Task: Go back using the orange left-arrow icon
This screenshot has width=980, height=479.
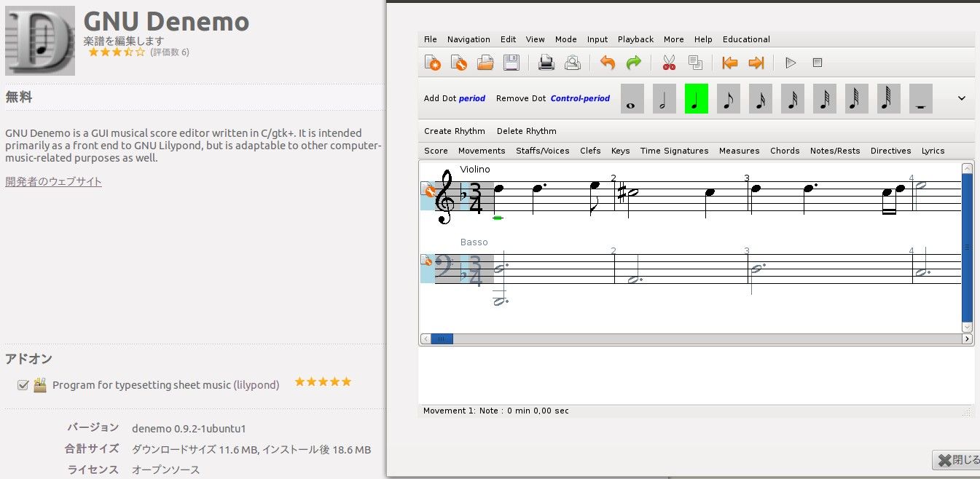Action: 730,63
